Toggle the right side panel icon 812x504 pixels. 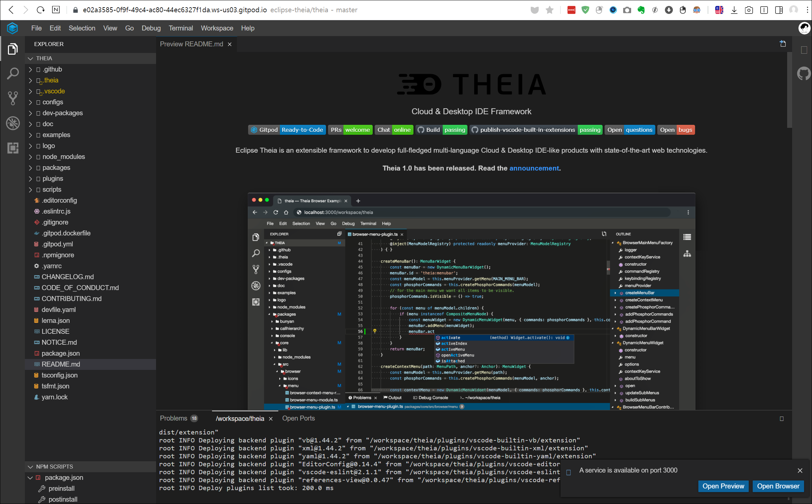pos(804,50)
